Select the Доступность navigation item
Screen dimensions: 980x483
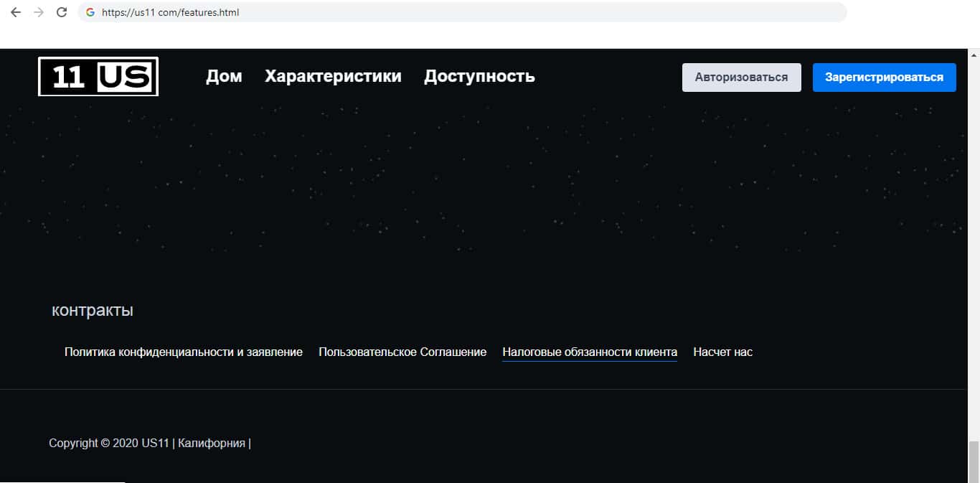point(479,76)
